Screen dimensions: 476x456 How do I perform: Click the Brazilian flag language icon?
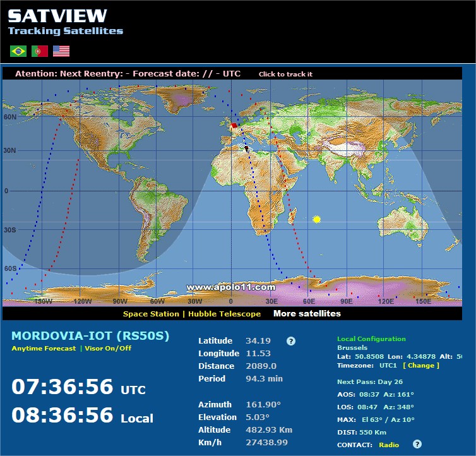point(18,51)
